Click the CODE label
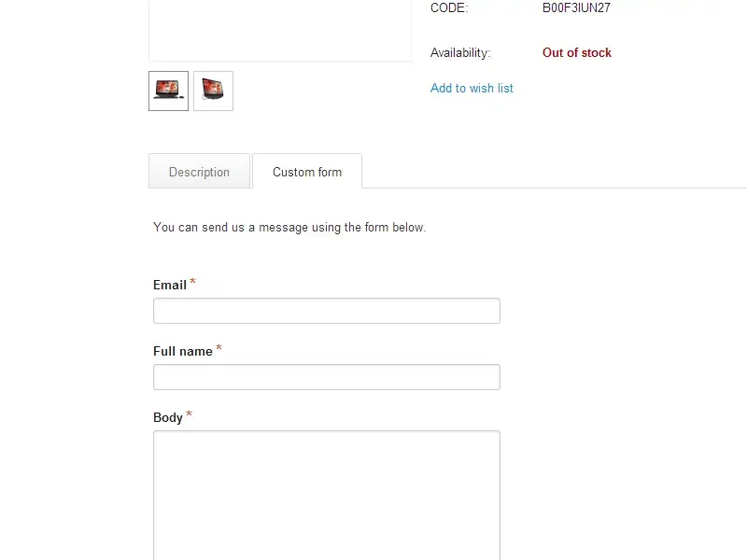Image resolution: width=747 pixels, height=560 pixels. pyautogui.click(x=449, y=8)
